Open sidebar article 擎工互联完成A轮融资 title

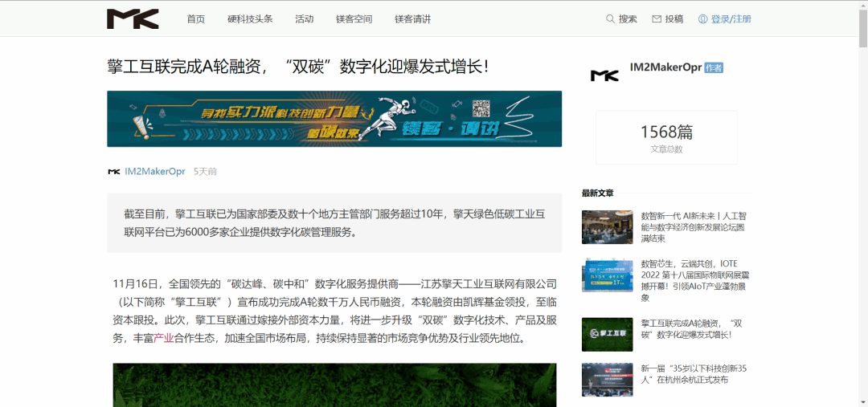tap(691, 329)
